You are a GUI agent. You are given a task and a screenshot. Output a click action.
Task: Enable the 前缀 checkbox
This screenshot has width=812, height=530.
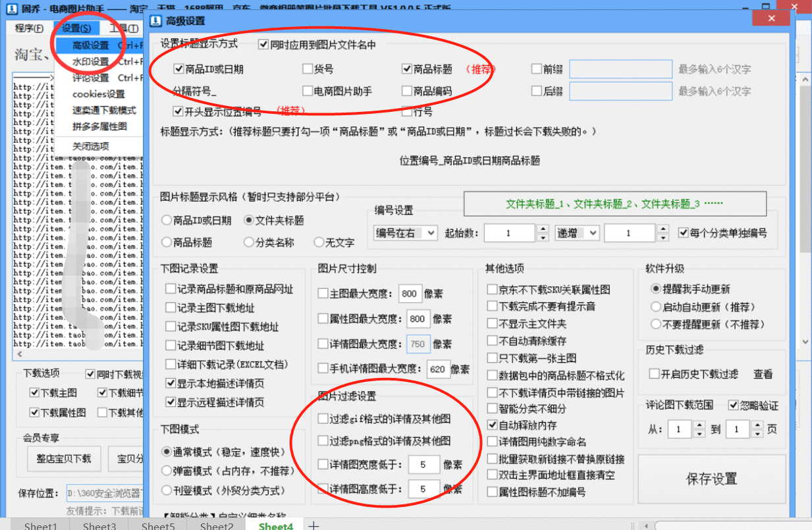547,69
